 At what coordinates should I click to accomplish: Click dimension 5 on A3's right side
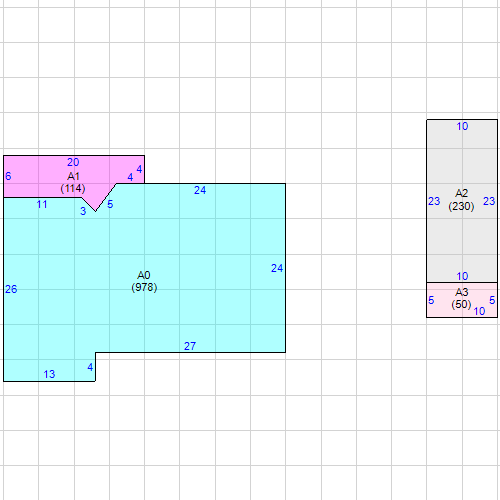tap(492, 300)
